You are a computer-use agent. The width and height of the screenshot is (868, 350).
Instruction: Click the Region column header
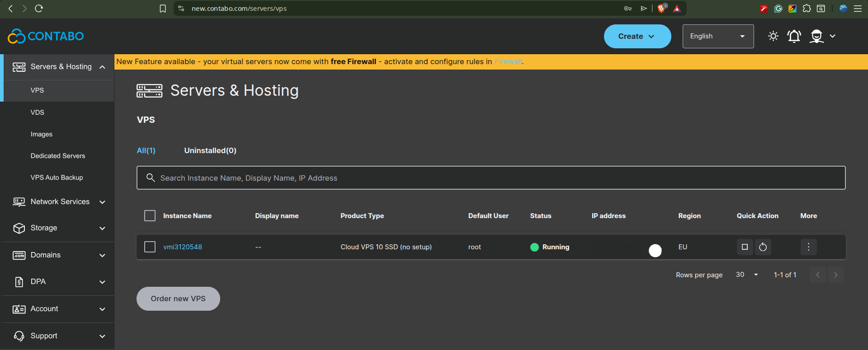coord(689,216)
